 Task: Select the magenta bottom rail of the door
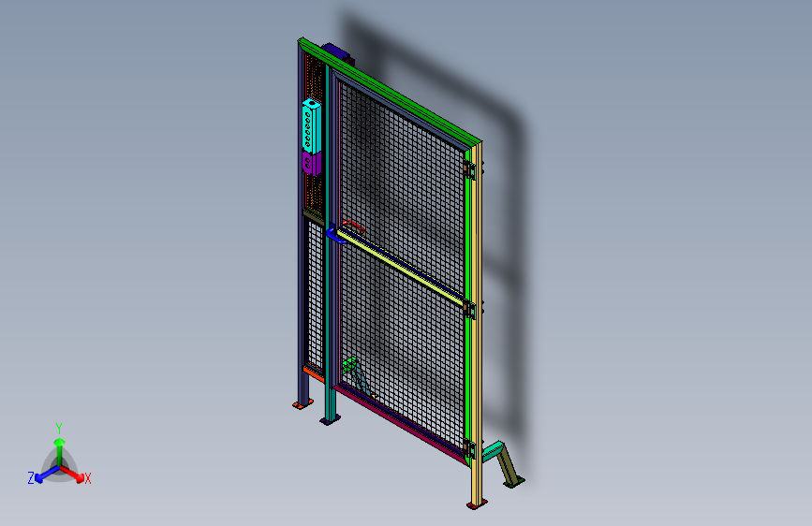402,424
